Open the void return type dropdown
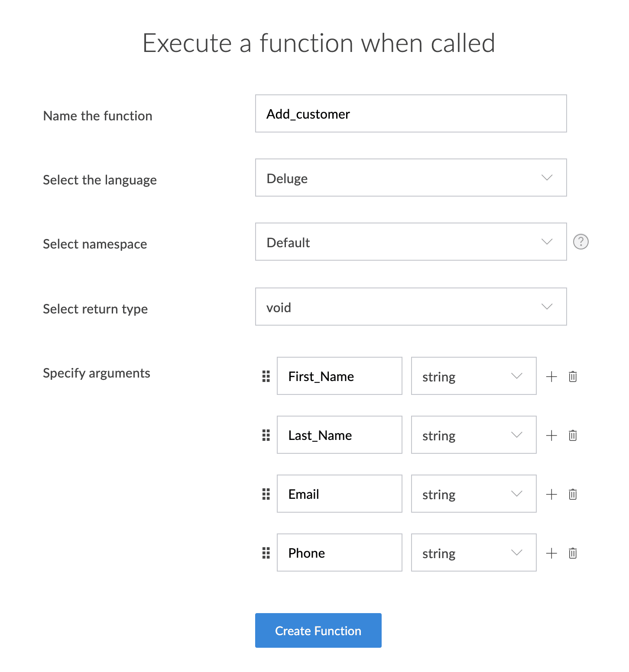 coord(411,307)
